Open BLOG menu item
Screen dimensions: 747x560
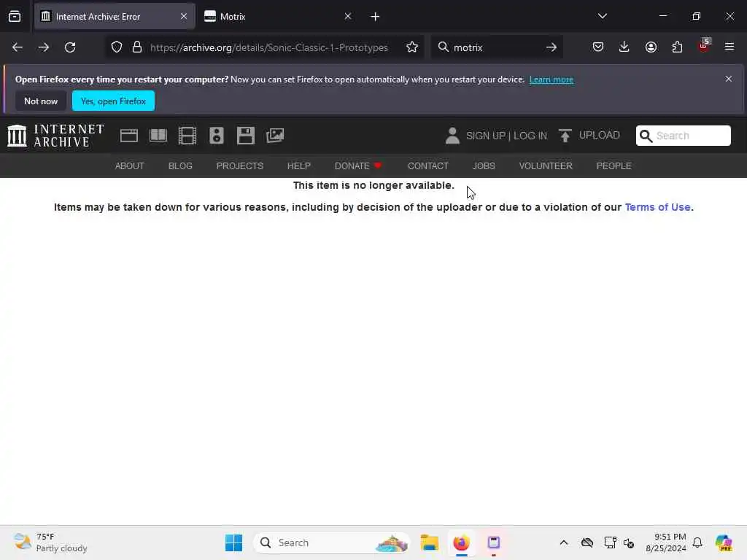point(180,166)
